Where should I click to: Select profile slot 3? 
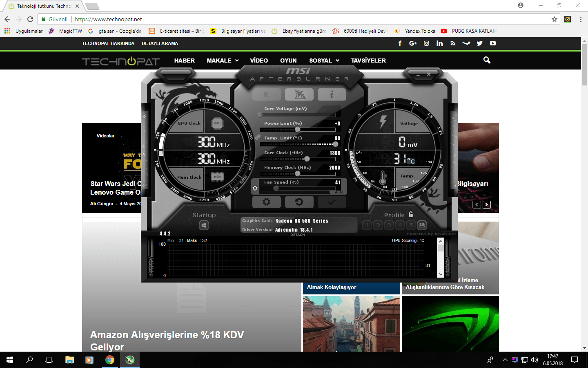(389, 225)
